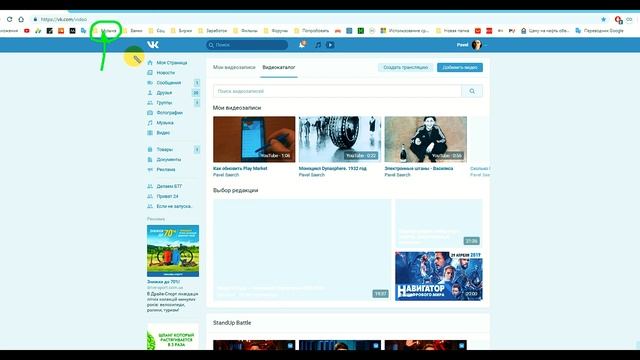The height and width of the screenshot is (360, 640).
Task: Open the Банки bookmarks folder
Action: coord(133,31)
